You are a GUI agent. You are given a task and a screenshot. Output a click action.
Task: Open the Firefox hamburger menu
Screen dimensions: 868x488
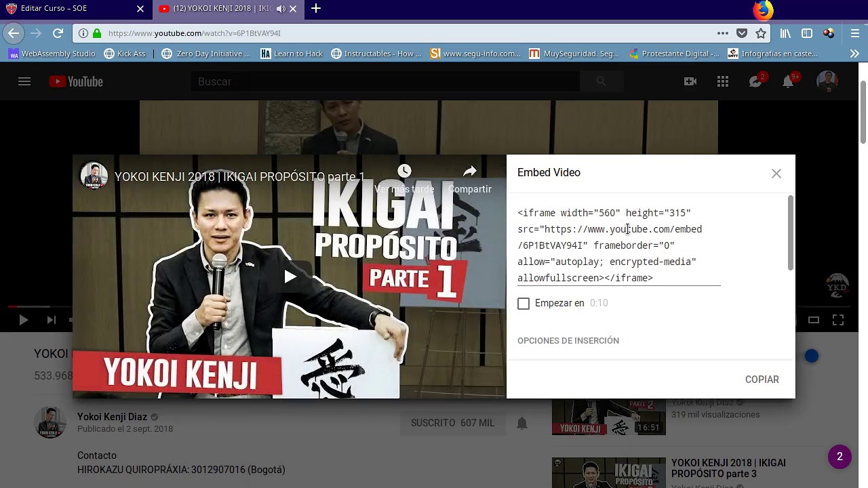coord(855,33)
